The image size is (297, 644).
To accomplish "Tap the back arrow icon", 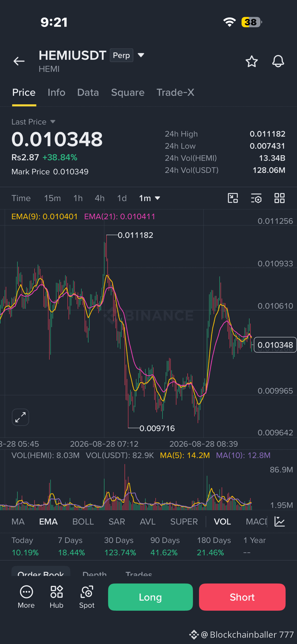I will point(19,61).
